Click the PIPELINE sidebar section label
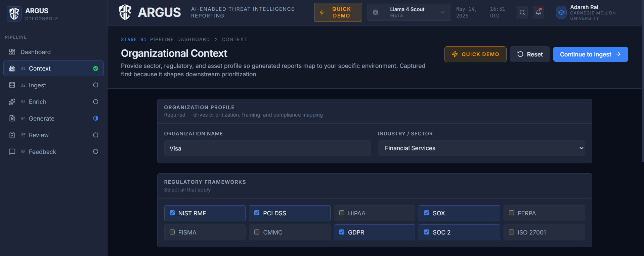Screen dimensions: 644x256 [16, 37]
